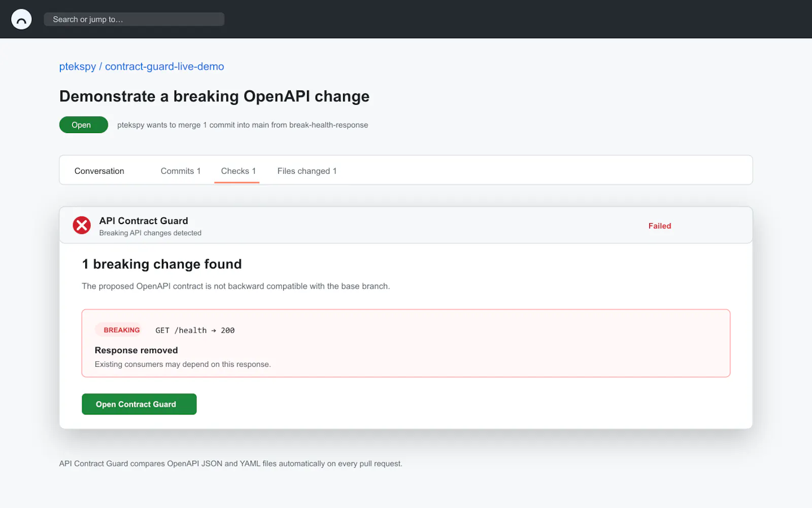Focus the 'Search or jump to…' field
Screen dimensions: 812x508
pos(134,19)
